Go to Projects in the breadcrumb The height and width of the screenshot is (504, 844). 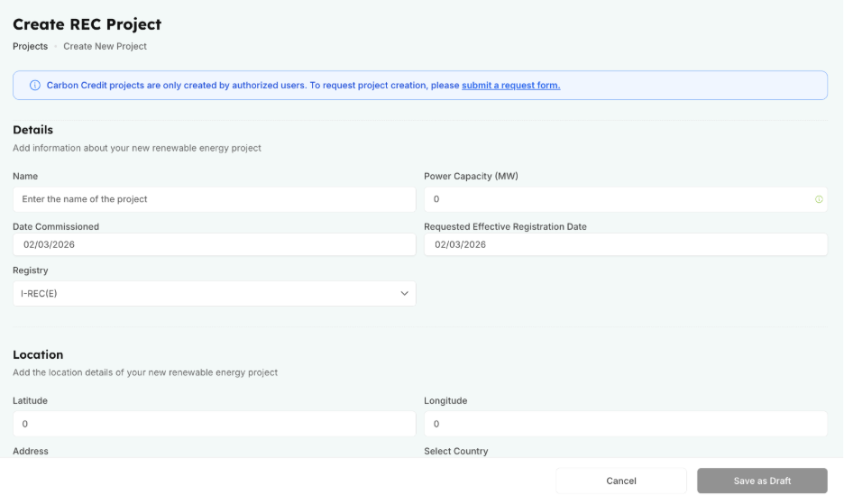[x=30, y=46]
